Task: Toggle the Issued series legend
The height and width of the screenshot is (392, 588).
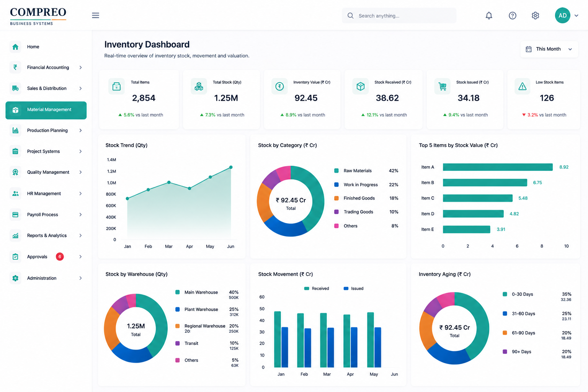Action: coord(354,289)
